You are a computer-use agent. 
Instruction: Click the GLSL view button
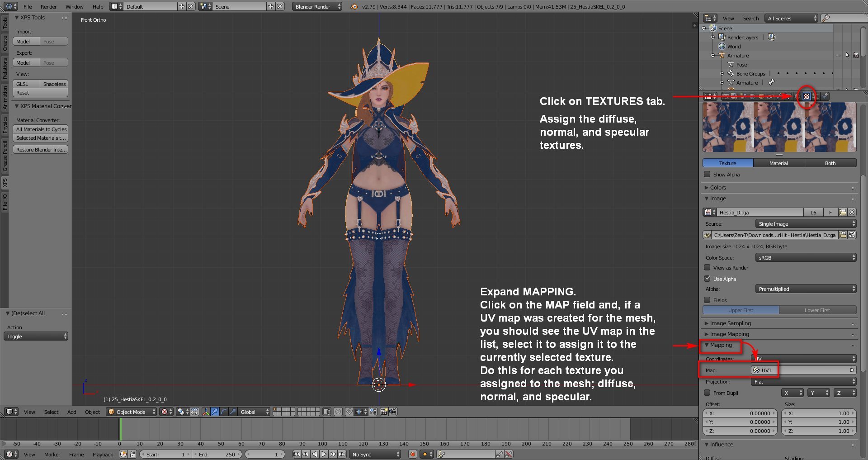26,84
